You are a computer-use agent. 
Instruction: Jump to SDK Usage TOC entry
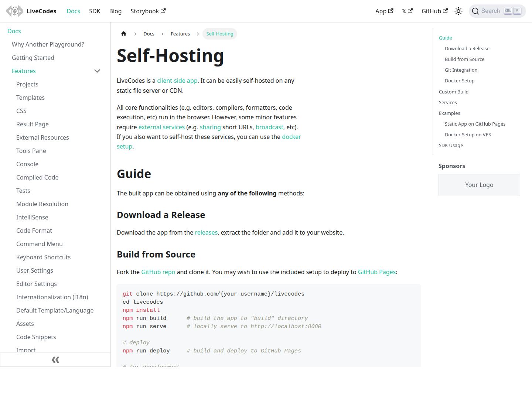(451, 145)
